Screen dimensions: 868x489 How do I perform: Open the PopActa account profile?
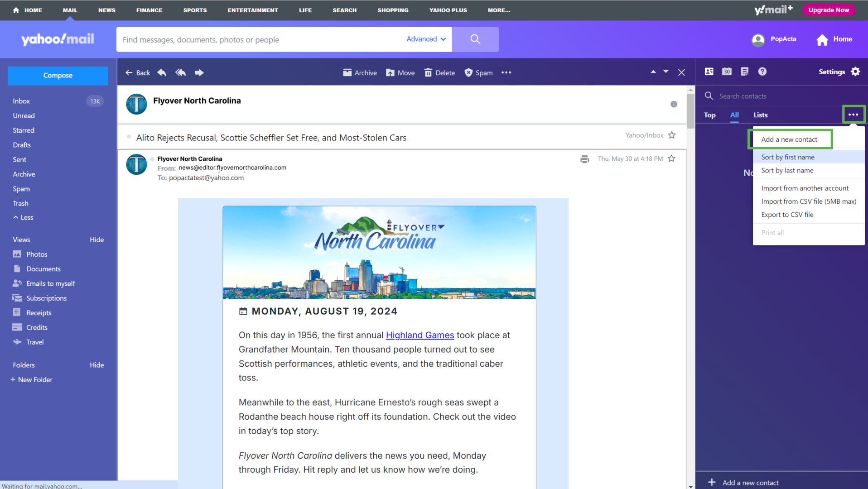point(774,39)
